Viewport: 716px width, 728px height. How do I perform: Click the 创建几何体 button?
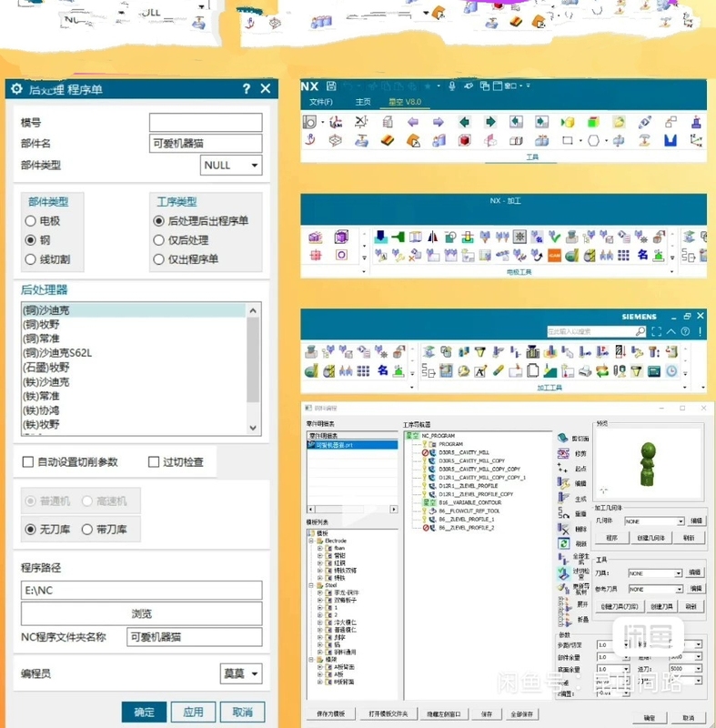[x=650, y=538]
